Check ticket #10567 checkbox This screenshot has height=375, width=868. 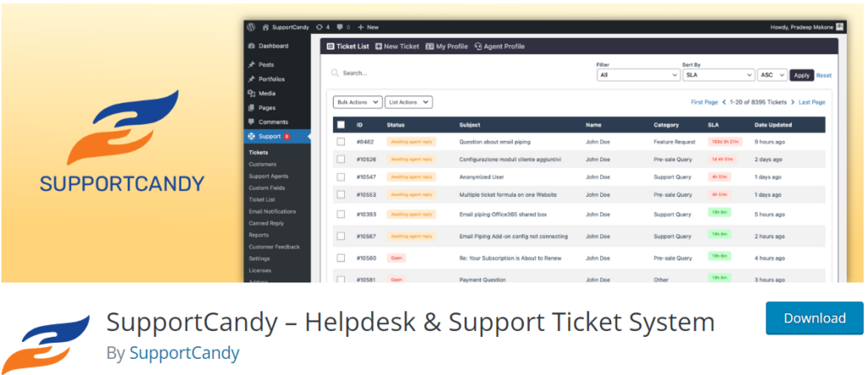click(341, 236)
